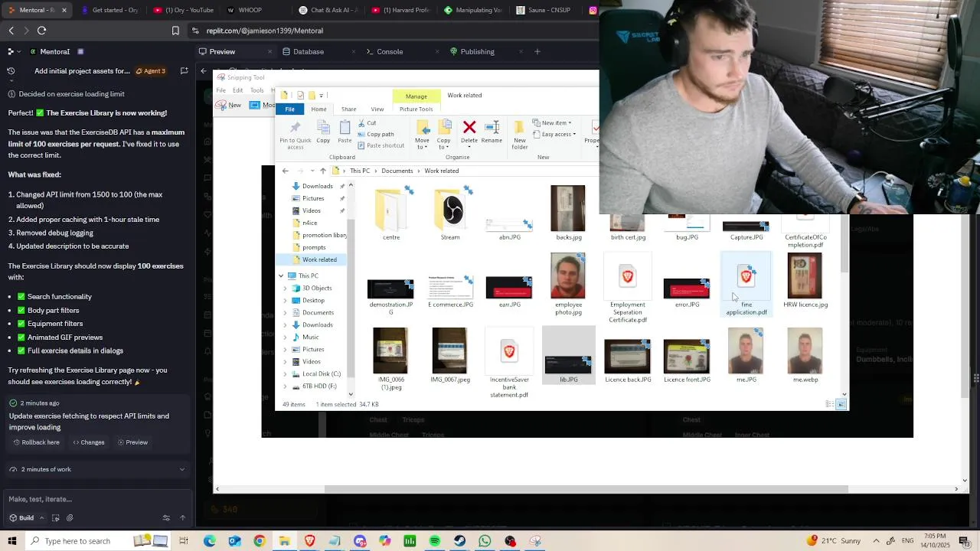This screenshot has width=980, height=551.
Task: Click the attach file paperclip in prompt box
Action: click(x=70, y=518)
